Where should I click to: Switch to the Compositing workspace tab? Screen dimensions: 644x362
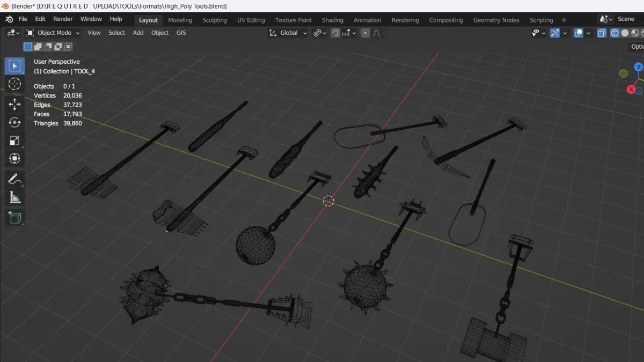446,20
